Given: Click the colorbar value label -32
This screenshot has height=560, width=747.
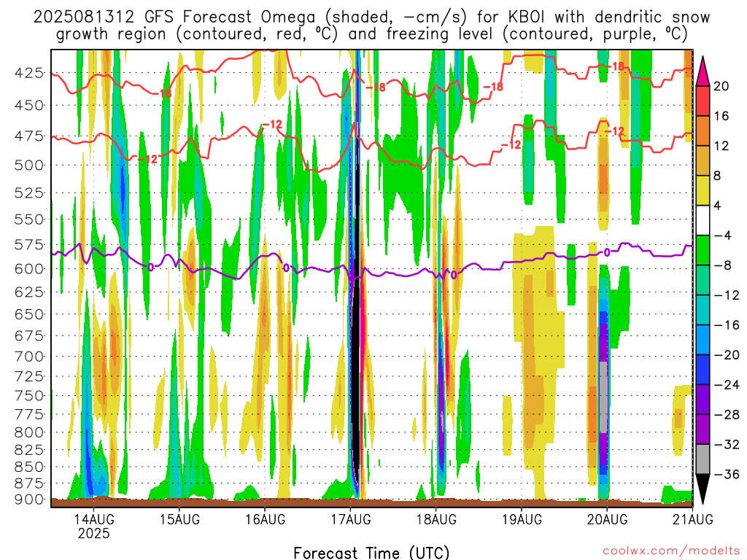Looking at the screenshot, I should tap(727, 444).
